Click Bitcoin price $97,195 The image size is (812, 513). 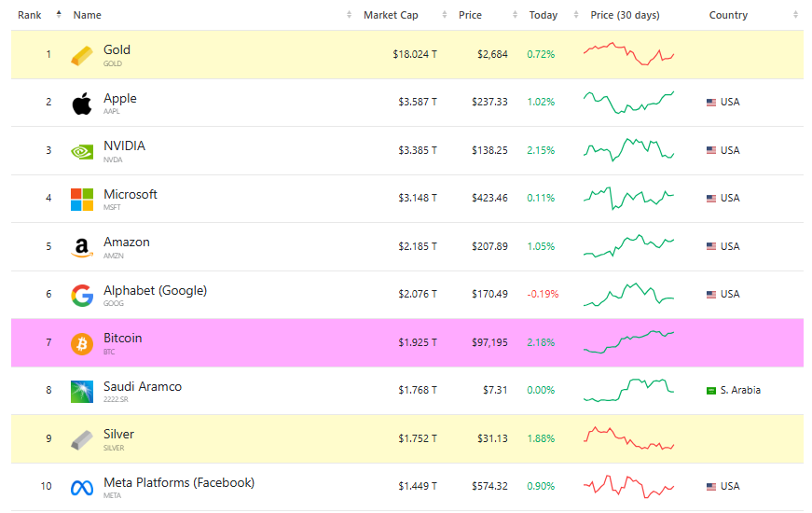point(489,342)
